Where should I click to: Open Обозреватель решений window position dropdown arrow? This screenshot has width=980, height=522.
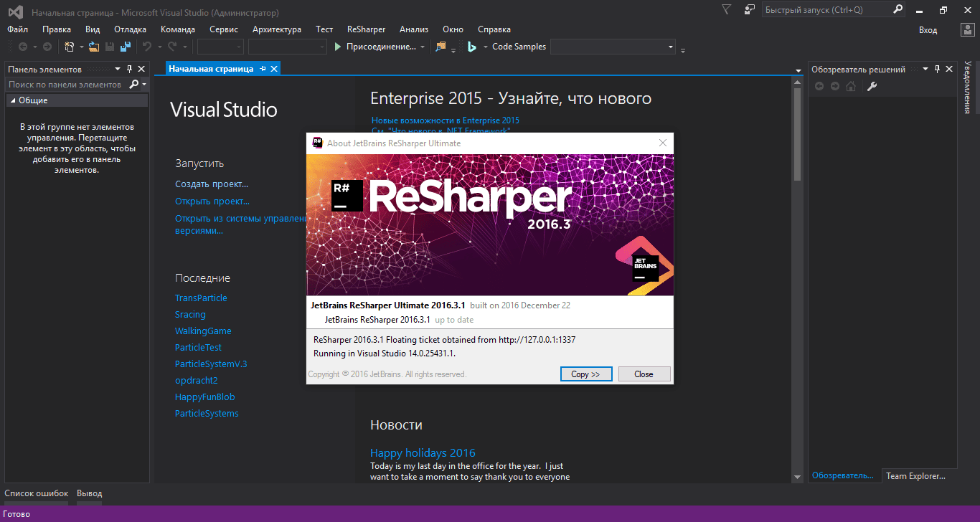click(925, 69)
